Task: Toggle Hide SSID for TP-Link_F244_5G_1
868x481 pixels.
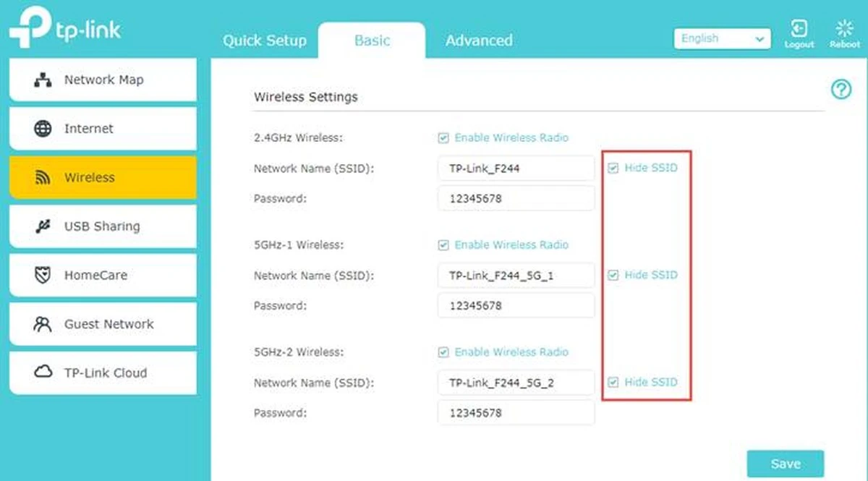Action: point(613,275)
